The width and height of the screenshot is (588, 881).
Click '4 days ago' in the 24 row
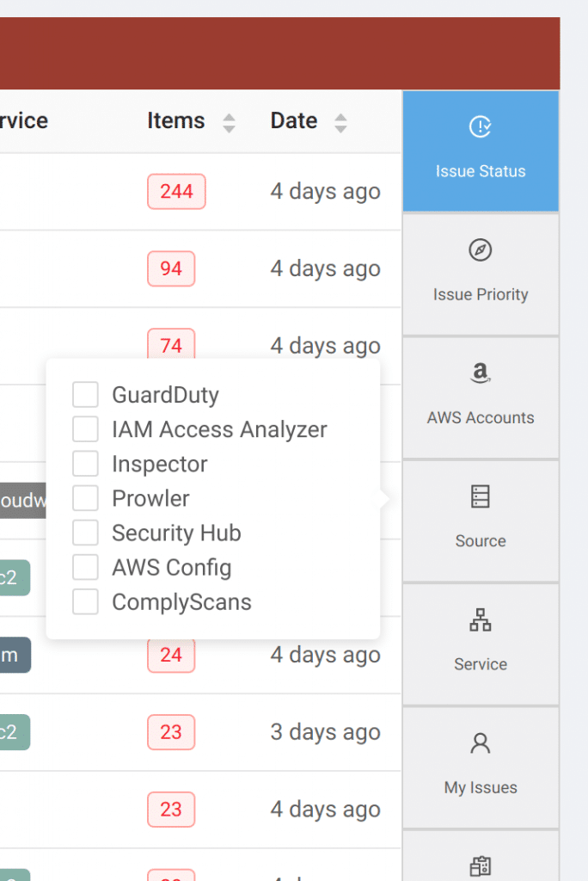(x=326, y=655)
